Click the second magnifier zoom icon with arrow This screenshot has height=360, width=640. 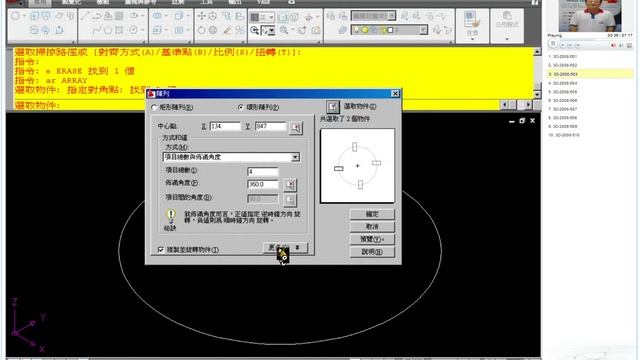284,30
